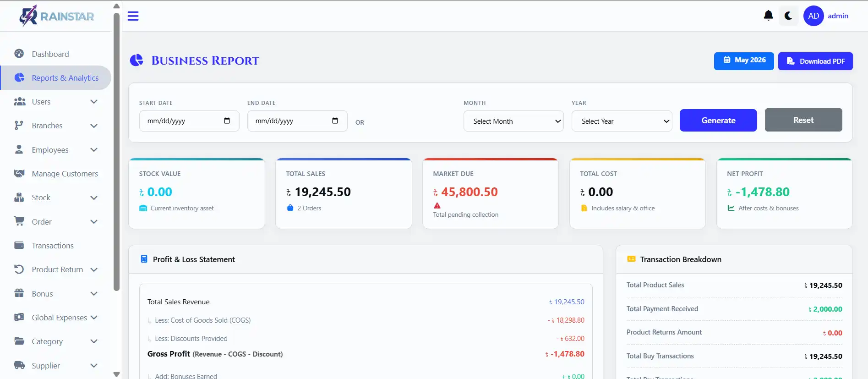This screenshot has height=379, width=868.
Task: Click the May 2026 button
Action: click(744, 60)
